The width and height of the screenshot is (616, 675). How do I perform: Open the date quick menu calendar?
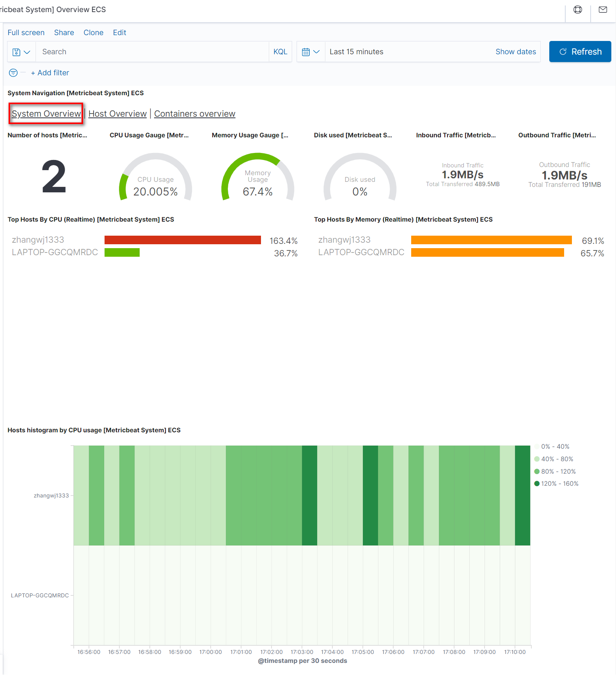coord(311,52)
